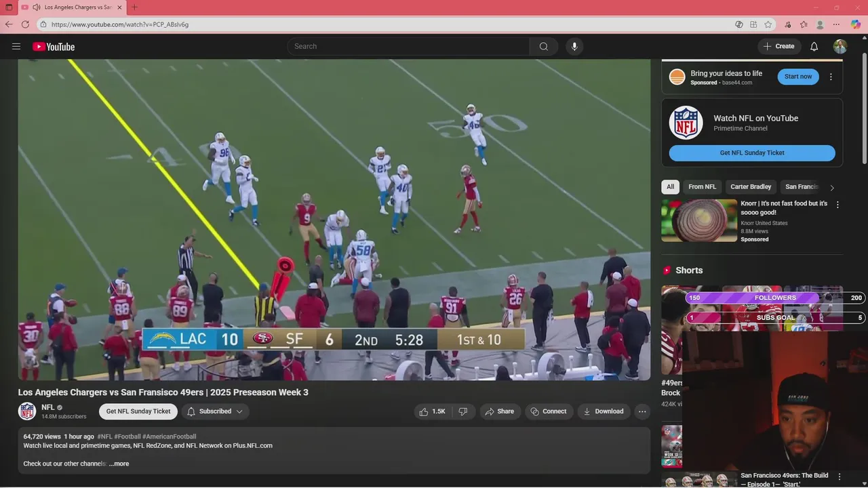Open the San Francisco 49ers: The Build video
The height and width of the screenshot is (488, 868).
[785, 480]
